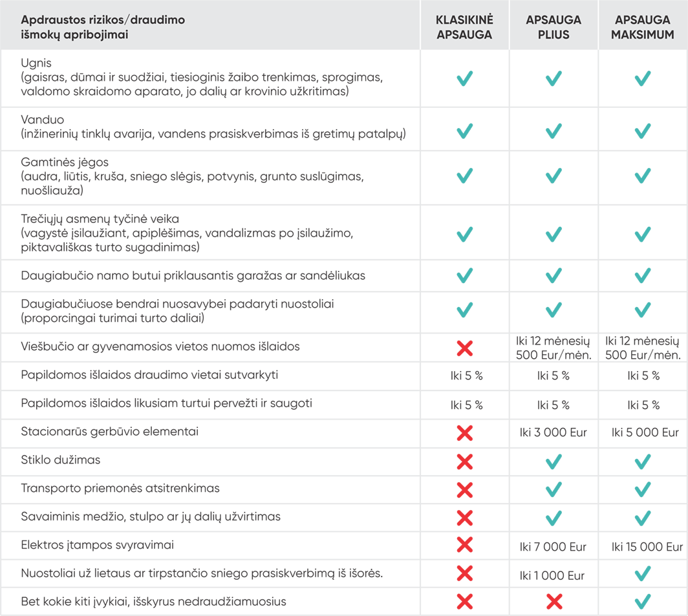Click second-row checkmark under Apsauga Maksimum

tap(643, 129)
